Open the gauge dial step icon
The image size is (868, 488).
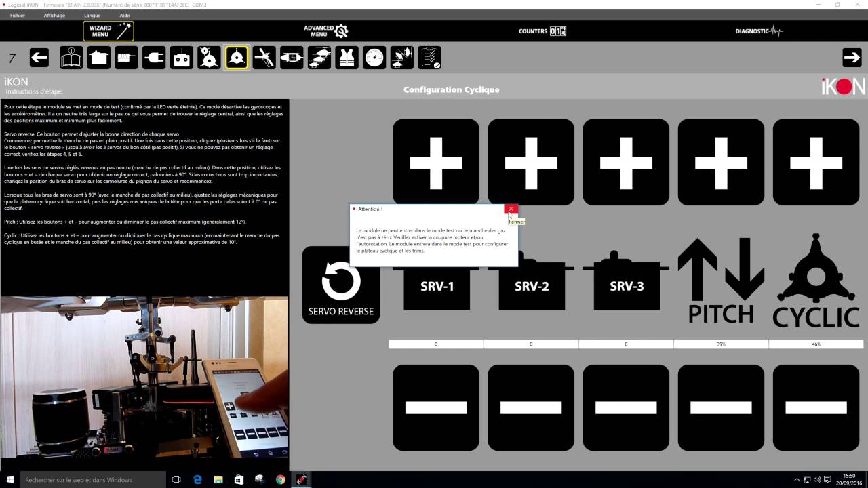tap(374, 58)
